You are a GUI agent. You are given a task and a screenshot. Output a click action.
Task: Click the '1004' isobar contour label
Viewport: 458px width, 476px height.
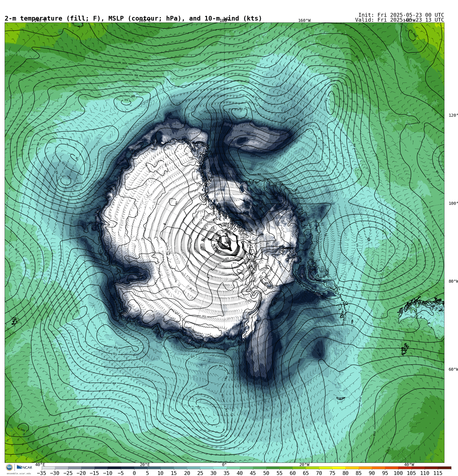[x=124, y=63]
